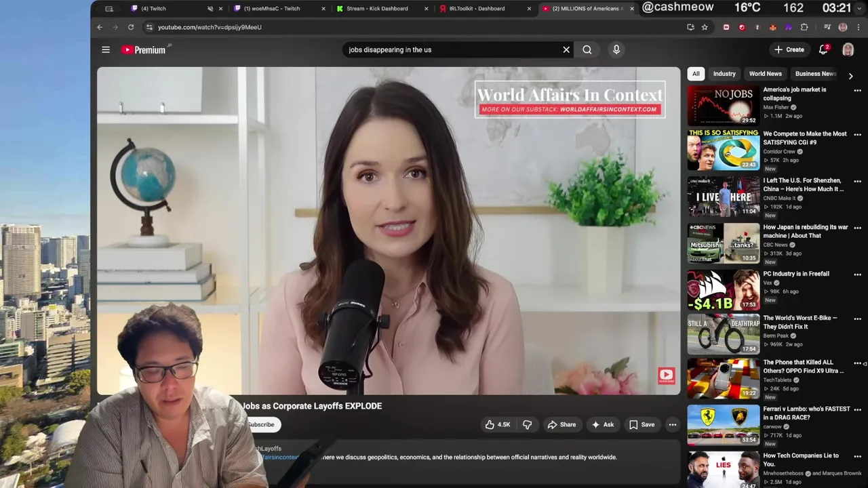The width and height of the screenshot is (868, 488).
Task: Open The Phone that Killed ALL Others
Action: click(x=804, y=367)
